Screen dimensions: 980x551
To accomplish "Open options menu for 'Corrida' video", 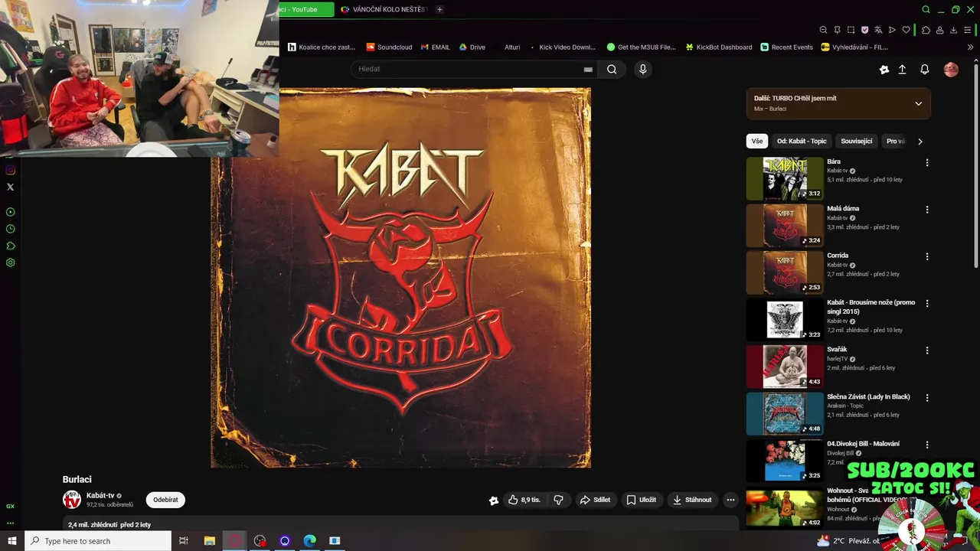I will 927,257.
